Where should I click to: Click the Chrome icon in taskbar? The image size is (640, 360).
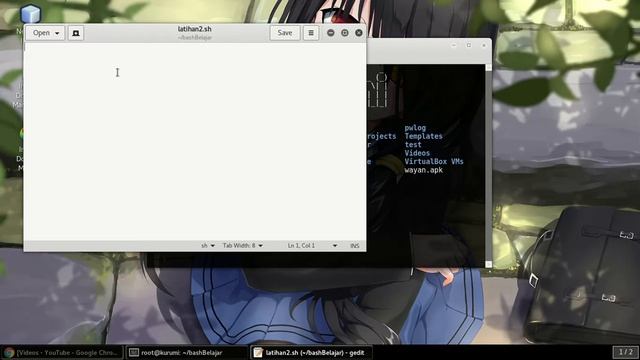9,353
